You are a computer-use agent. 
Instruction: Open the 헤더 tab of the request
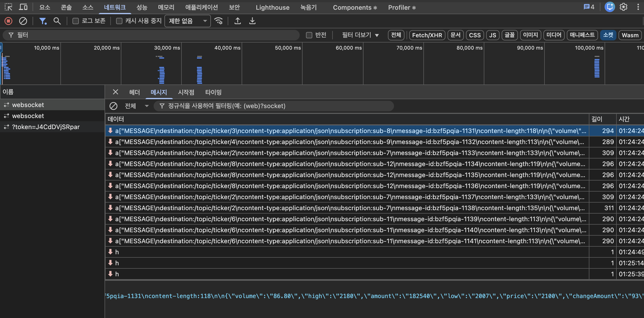coord(134,92)
